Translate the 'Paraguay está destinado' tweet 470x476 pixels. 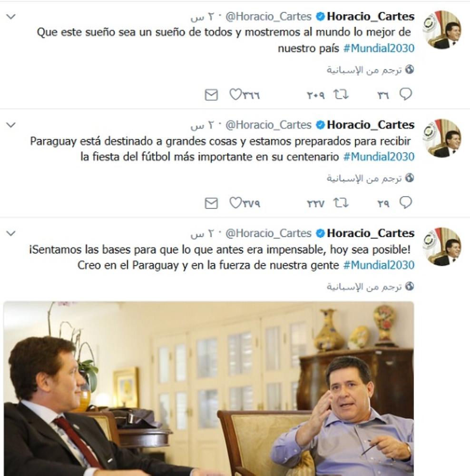point(364,178)
